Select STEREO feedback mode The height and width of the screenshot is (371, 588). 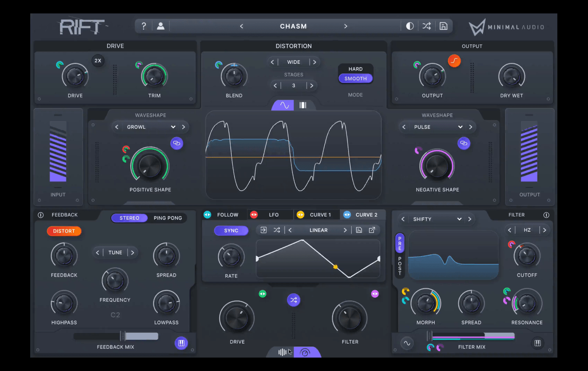point(129,218)
